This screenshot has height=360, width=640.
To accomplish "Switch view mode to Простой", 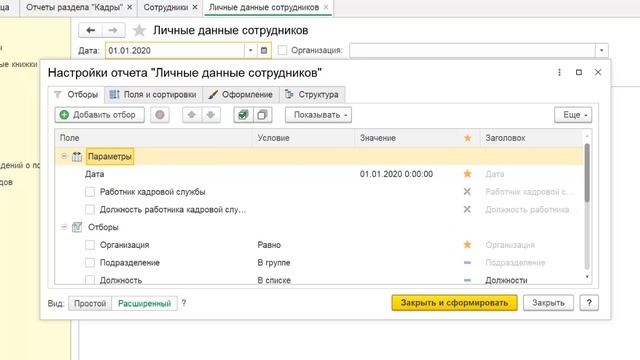I will [x=90, y=303].
